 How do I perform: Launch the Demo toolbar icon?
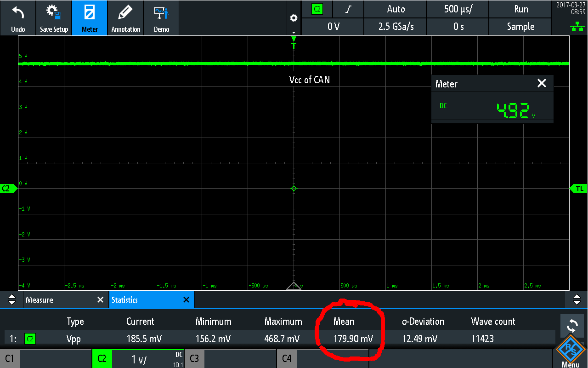click(161, 18)
